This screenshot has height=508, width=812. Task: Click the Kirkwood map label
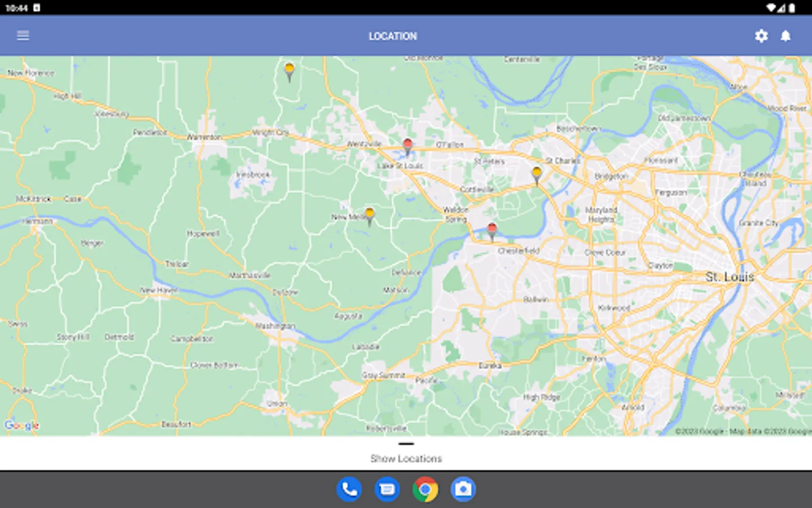(x=614, y=308)
